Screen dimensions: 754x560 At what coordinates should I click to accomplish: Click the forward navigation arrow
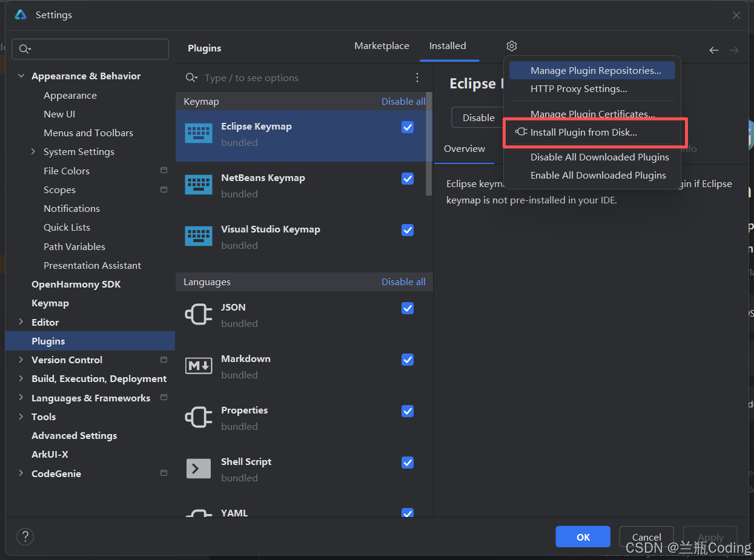pos(734,50)
